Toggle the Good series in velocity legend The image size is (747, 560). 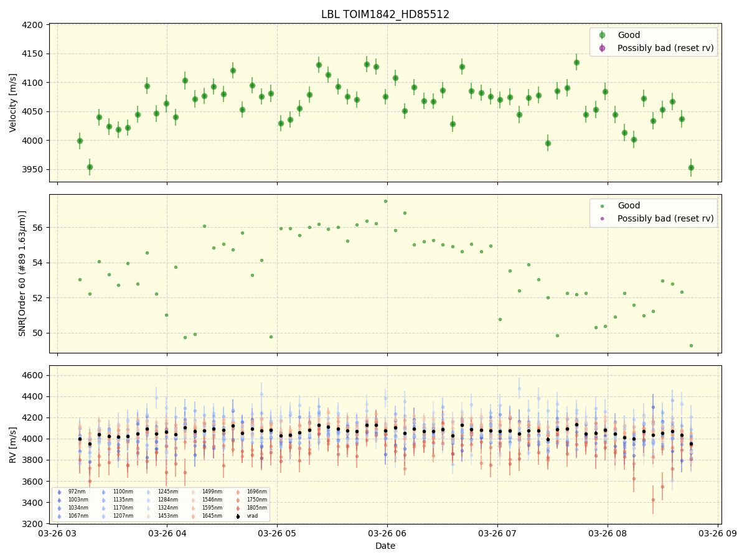click(x=630, y=34)
